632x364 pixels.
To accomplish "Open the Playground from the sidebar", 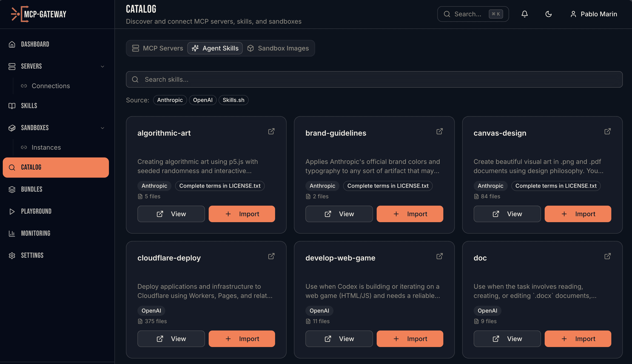I will point(36,211).
